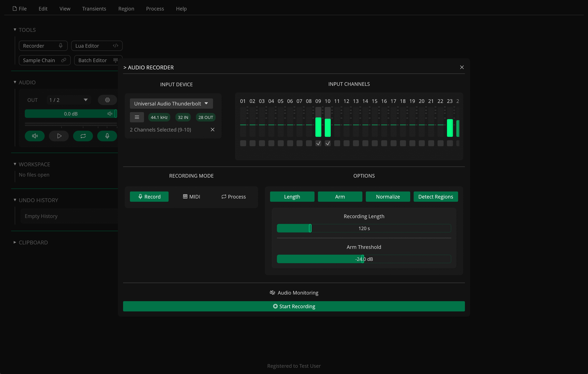Toggle the Detect Regions option

(x=436, y=197)
